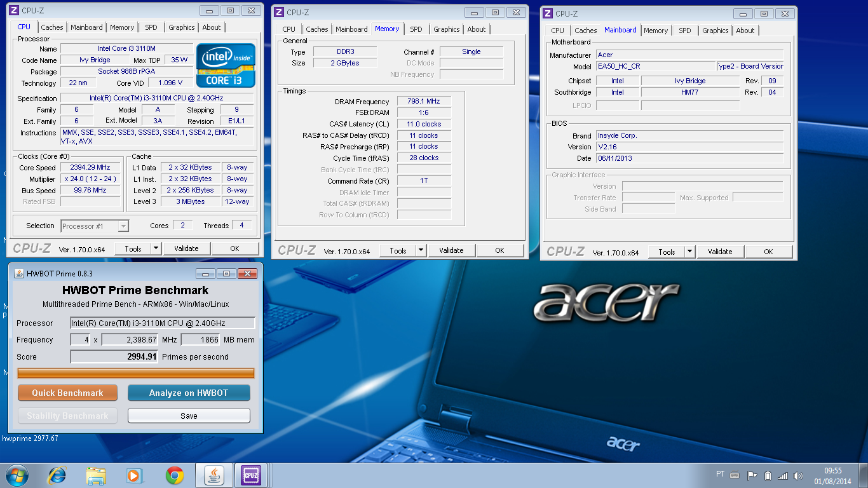Viewport: 868px width, 488px height.
Task: Select the Java HWBOT taskbar icon
Action: (214, 475)
